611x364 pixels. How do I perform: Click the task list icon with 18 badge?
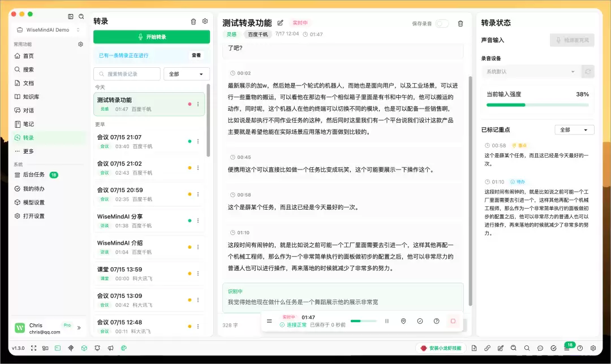click(567, 347)
